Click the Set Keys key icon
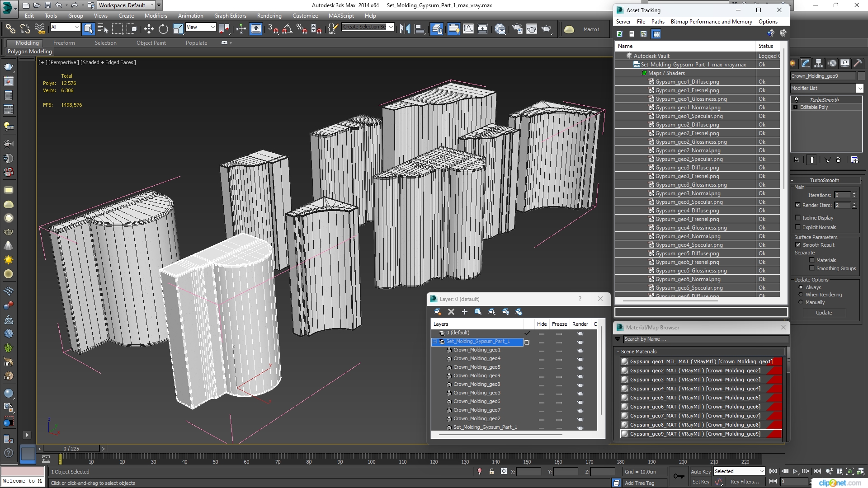868x488 pixels. 679,476
